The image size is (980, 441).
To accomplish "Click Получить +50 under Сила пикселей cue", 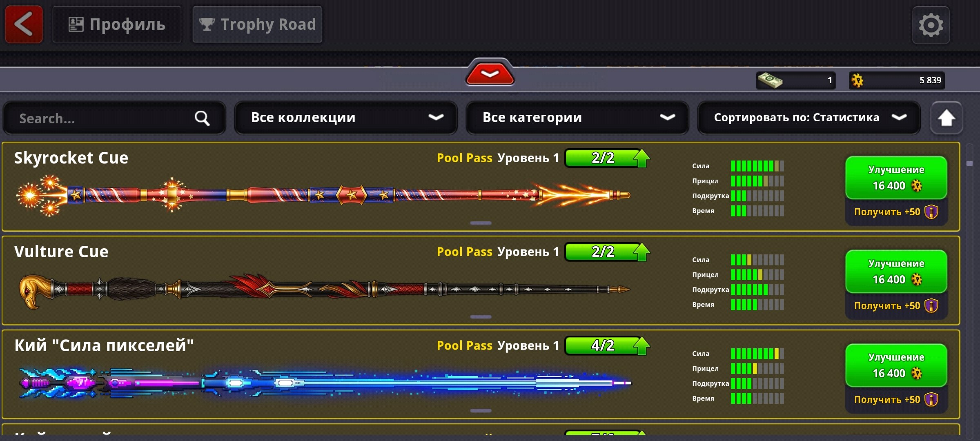I will 896,399.
